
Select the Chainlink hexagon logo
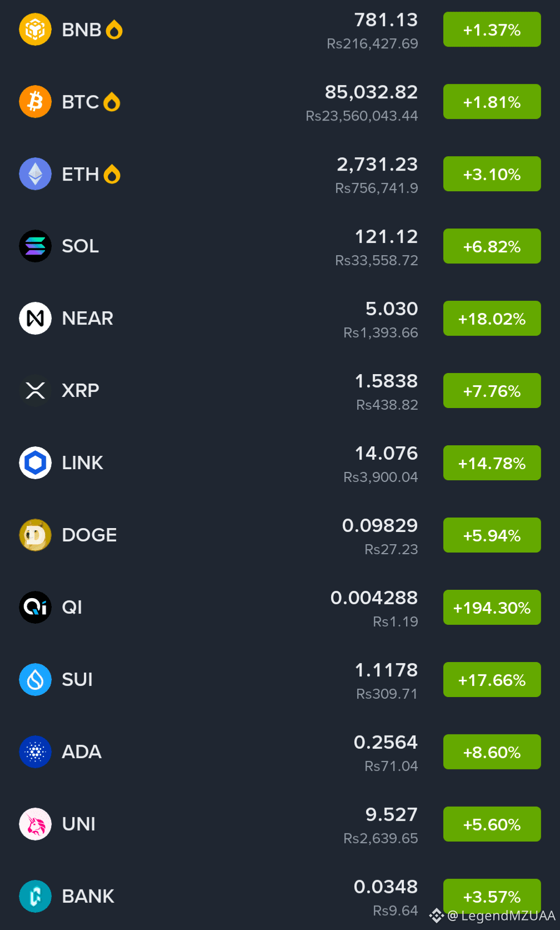pyautogui.click(x=35, y=463)
